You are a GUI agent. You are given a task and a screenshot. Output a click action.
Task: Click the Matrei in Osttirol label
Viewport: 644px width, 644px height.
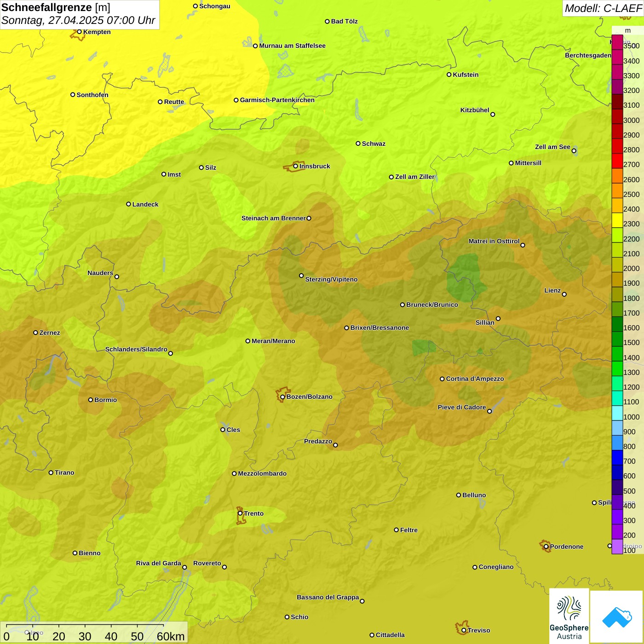[x=494, y=241]
